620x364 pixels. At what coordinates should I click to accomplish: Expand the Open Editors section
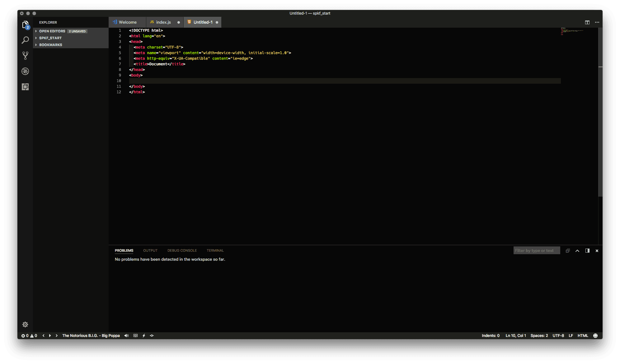[52, 31]
